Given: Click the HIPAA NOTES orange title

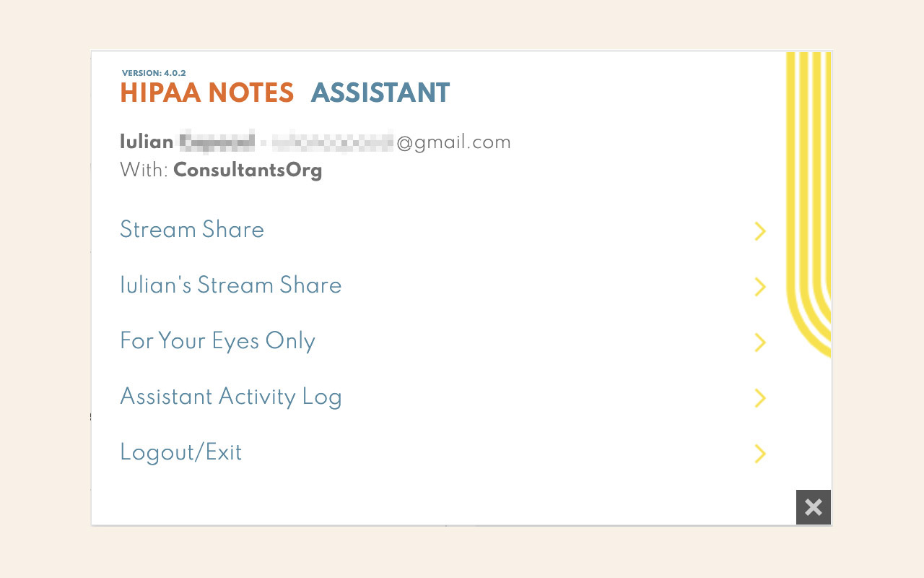Looking at the screenshot, I should (x=206, y=93).
